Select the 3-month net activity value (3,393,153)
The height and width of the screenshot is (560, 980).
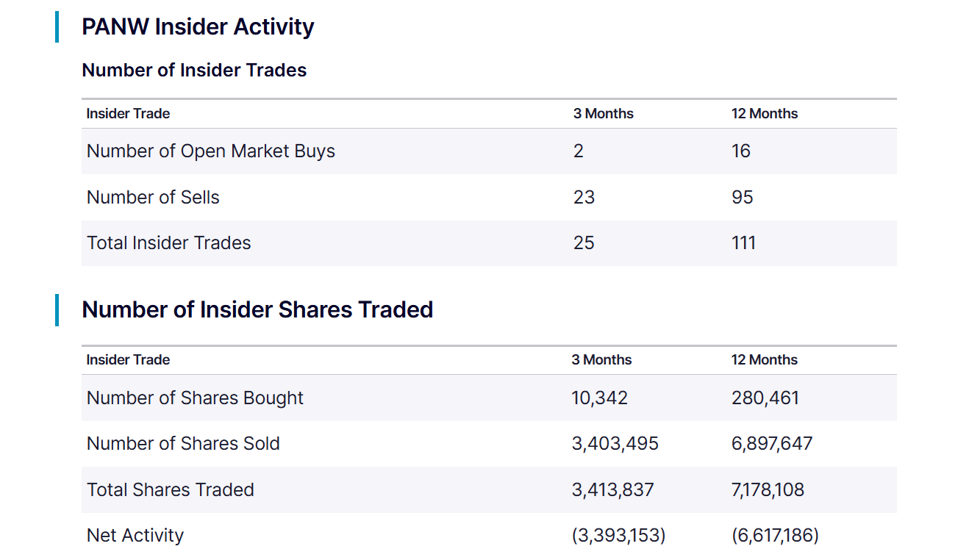618,536
